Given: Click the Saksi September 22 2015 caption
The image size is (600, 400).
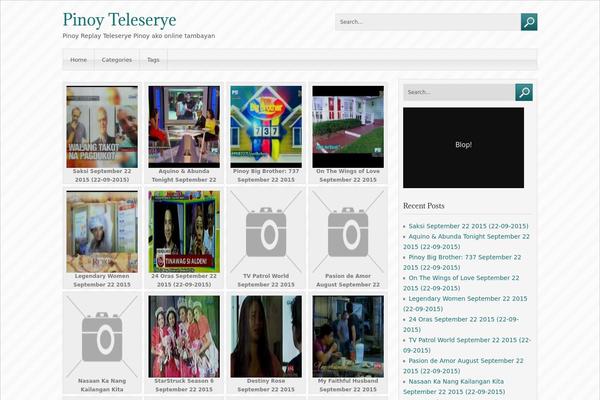Looking at the screenshot, I should point(102,175).
